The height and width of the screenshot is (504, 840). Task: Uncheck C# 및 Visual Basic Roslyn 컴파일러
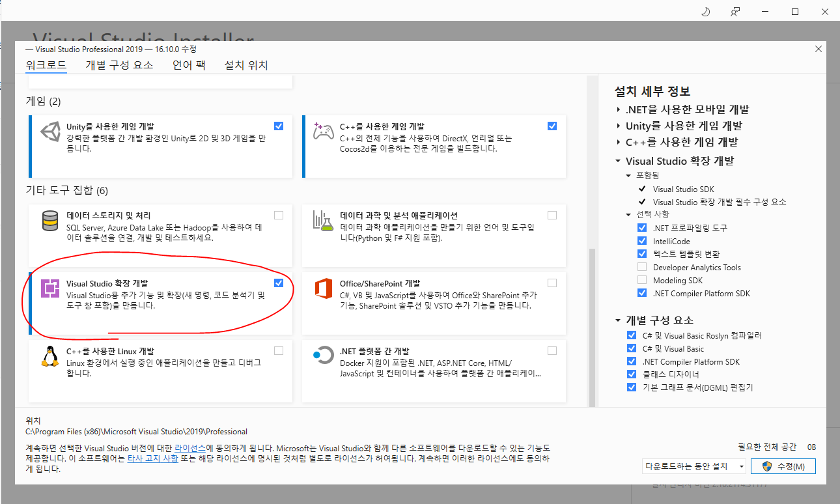pos(631,335)
